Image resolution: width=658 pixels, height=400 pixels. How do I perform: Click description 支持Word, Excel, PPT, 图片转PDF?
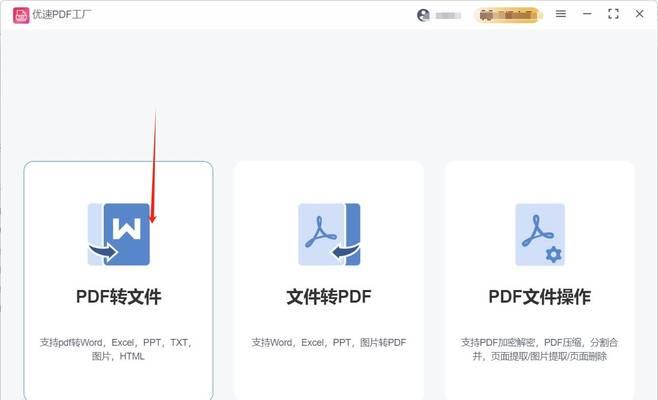pyautogui.click(x=329, y=342)
